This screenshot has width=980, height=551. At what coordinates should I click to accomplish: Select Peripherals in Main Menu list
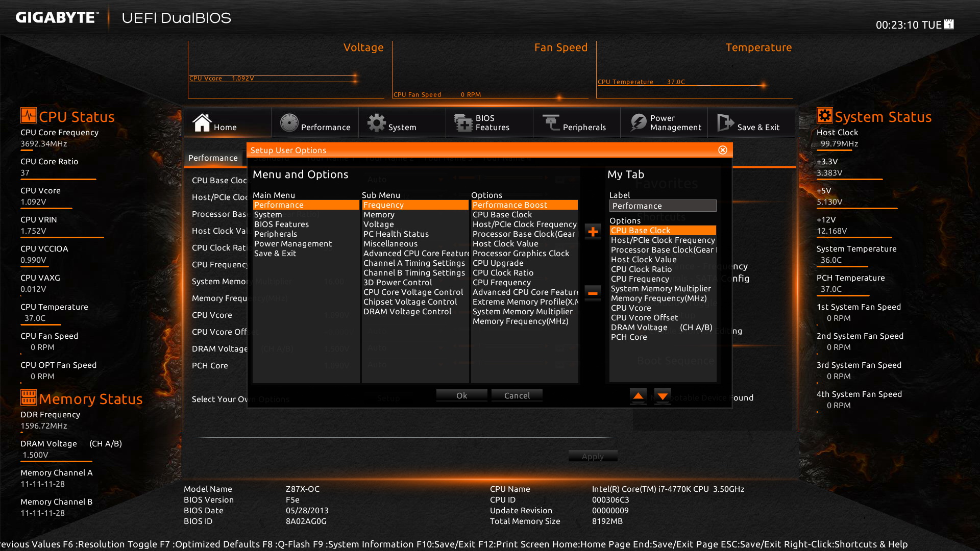point(306,234)
